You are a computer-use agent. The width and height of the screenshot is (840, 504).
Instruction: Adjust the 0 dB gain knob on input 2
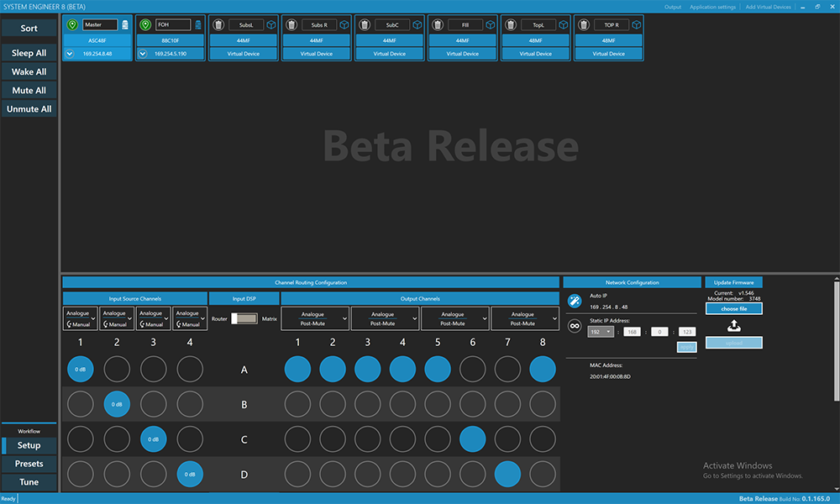[117, 403]
